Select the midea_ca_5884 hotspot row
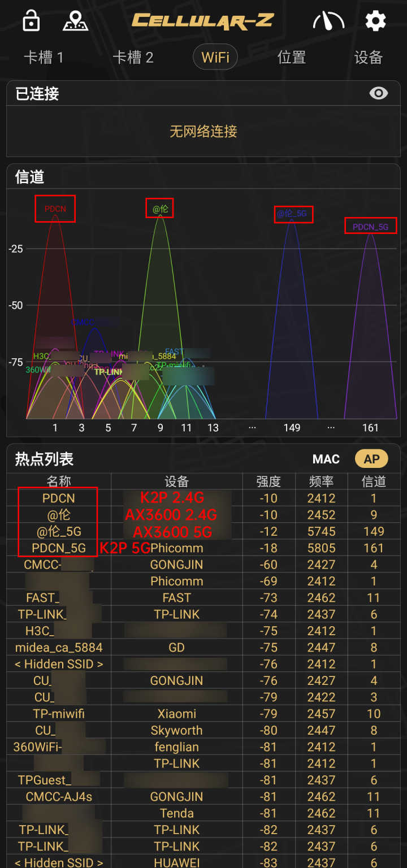This screenshot has height=868, width=407. point(203,648)
